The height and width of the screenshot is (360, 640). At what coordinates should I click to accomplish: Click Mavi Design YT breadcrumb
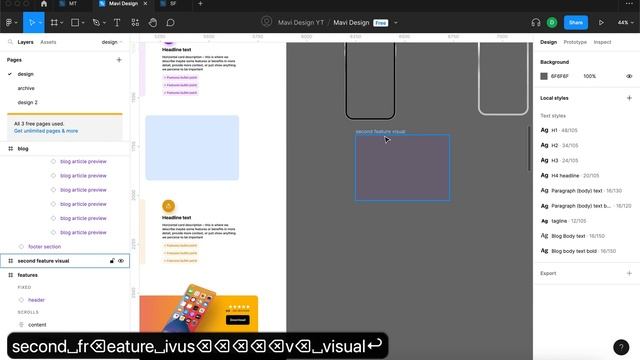coord(300,23)
